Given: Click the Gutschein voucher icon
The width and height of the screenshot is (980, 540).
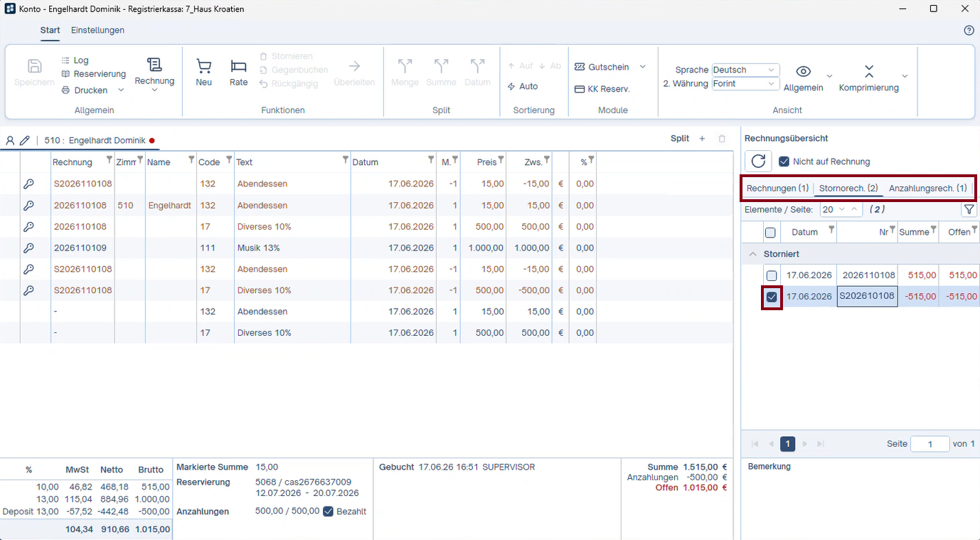Looking at the screenshot, I should tap(580, 67).
